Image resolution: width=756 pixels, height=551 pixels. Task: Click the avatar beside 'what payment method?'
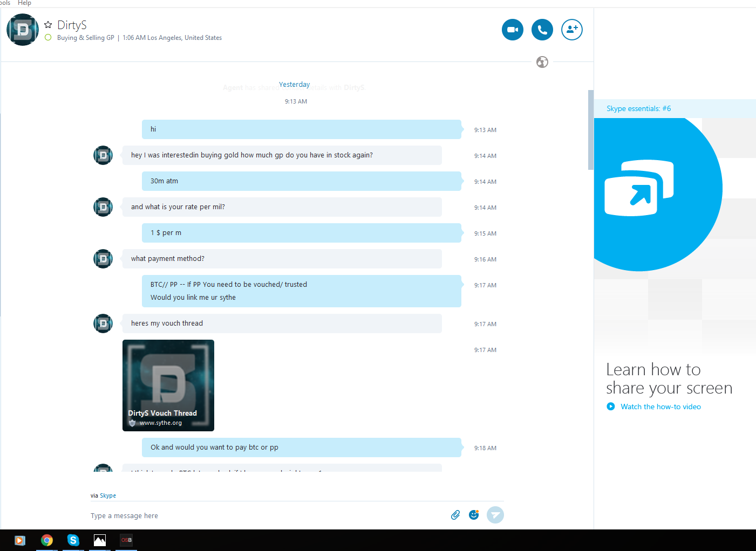pos(103,259)
